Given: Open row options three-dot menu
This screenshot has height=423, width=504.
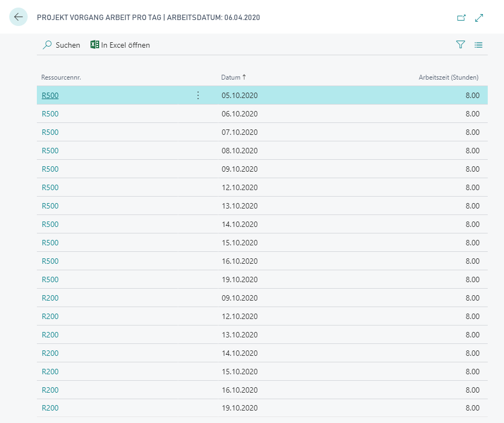Looking at the screenshot, I should pyautogui.click(x=198, y=95).
